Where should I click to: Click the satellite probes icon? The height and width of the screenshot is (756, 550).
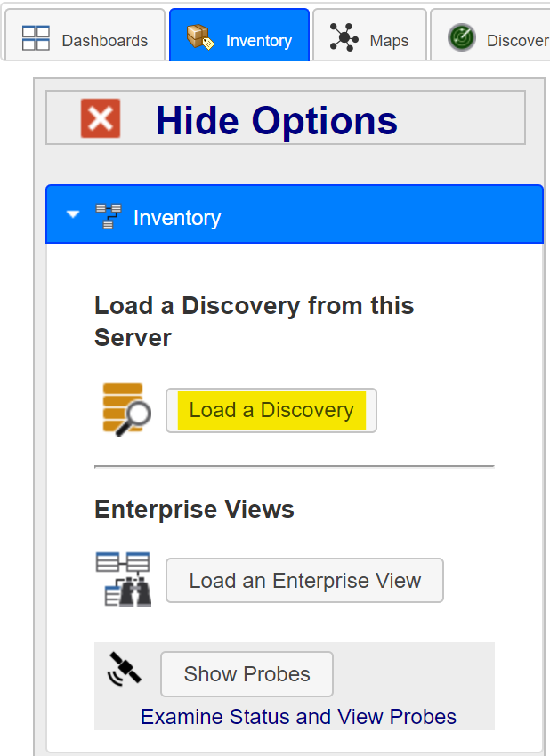pyautogui.click(x=125, y=668)
